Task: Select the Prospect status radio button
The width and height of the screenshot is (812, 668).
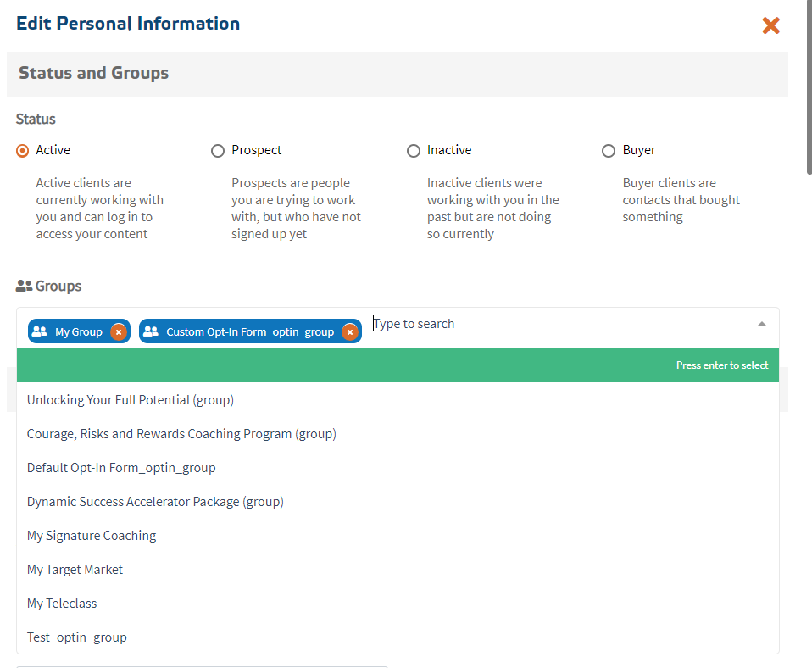Action: 218,151
